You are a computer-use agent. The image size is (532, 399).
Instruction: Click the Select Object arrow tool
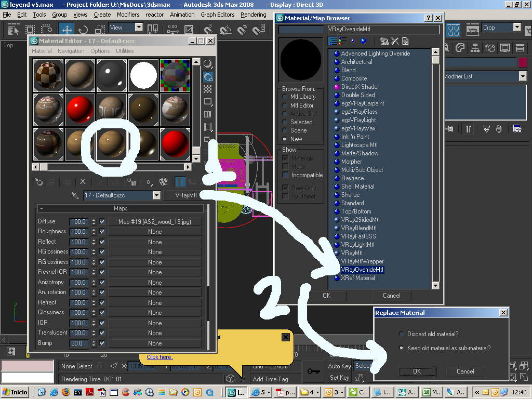tap(13, 30)
